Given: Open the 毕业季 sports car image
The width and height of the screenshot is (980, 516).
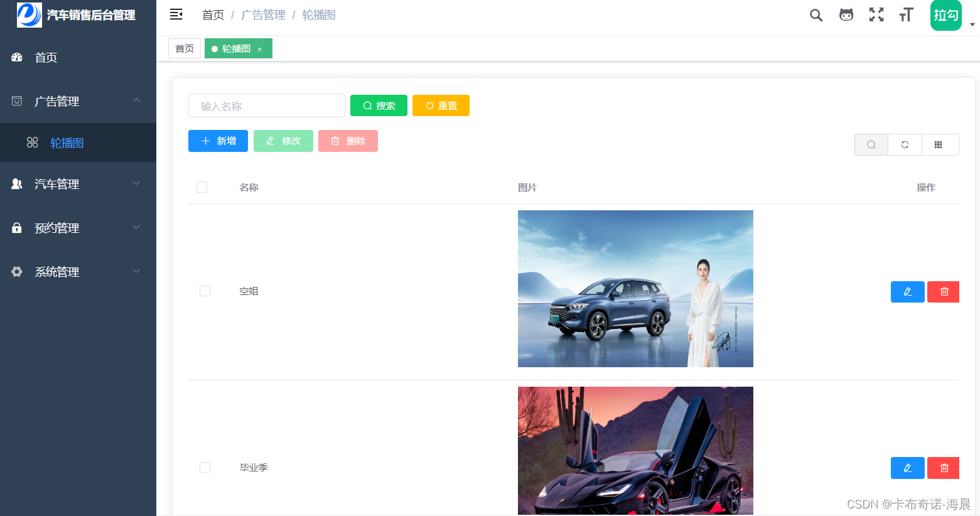Looking at the screenshot, I should click(x=635, y=451).
